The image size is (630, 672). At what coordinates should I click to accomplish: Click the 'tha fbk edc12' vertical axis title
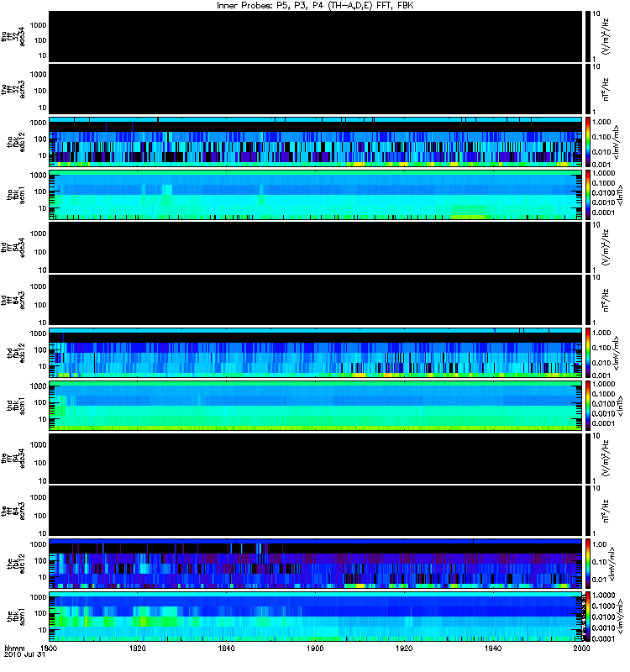[x=16, y=142]
